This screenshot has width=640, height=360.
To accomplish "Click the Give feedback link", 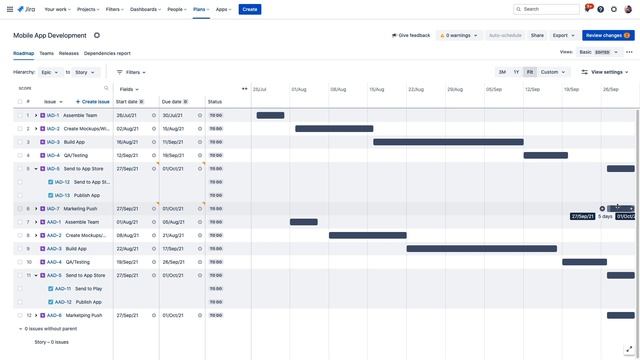I will pos(411,36).
